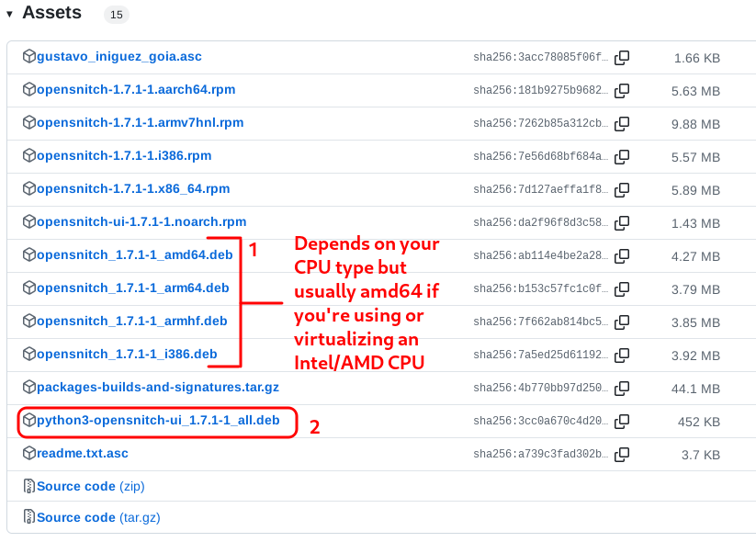The height and width of the screenshot is (542, 756).
Task: Click the package icon beside opensnitch_1.7.1-1_armhf.deb
Action: coord(29,321)
